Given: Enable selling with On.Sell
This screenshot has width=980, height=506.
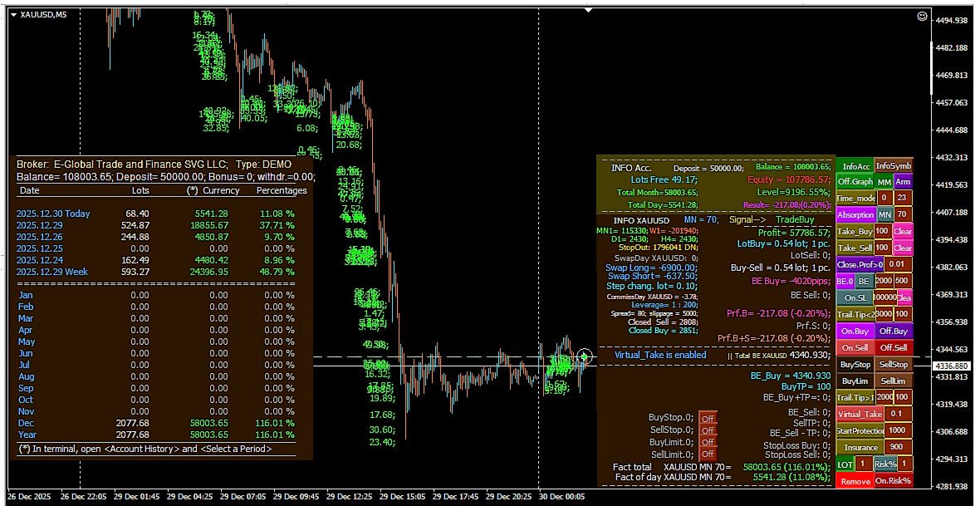Looking at the screenshot, I should pyautogui.click(x=855, y=348).
